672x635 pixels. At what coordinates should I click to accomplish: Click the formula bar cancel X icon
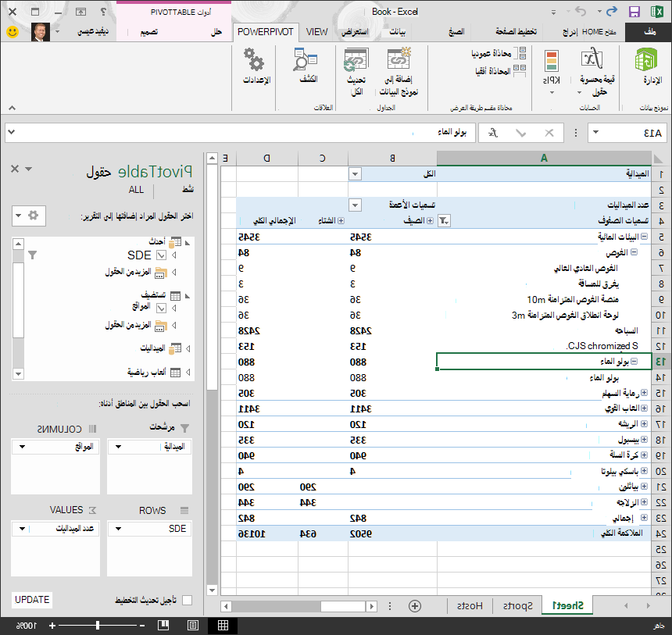point(549,133)
